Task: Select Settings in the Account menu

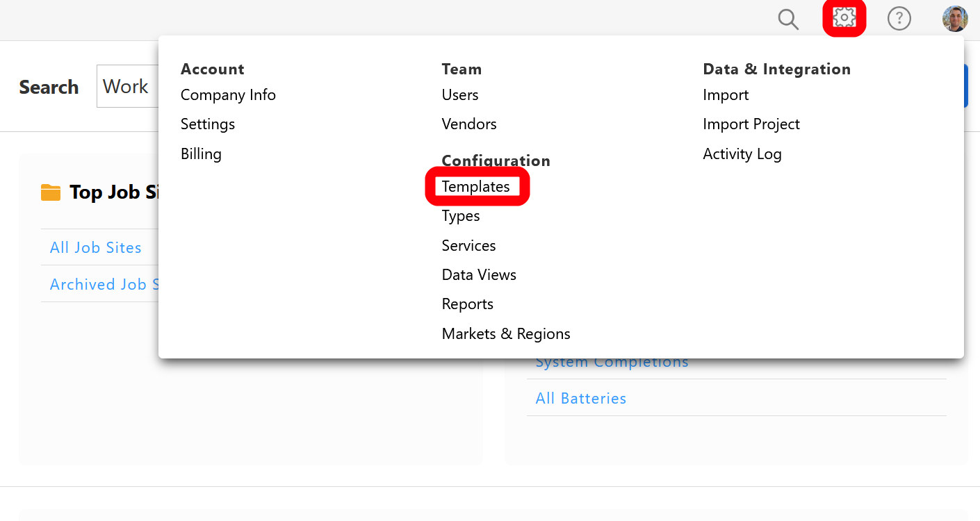Action: [208, 124]
